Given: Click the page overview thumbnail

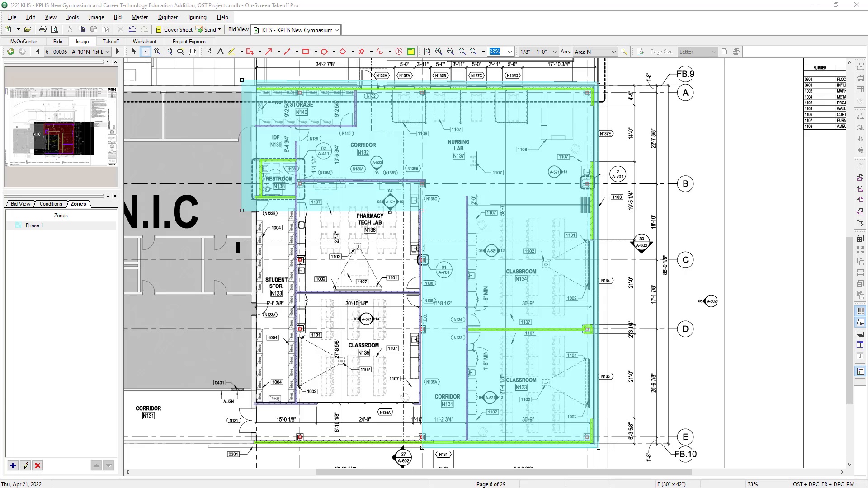Looking at the screenshot, I should (61, 127).
